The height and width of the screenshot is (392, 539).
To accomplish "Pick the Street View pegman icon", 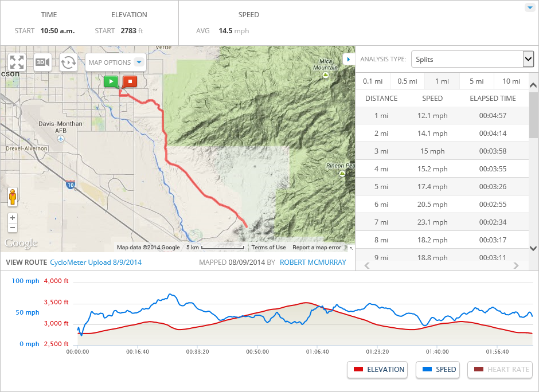I will coord(13,197).
